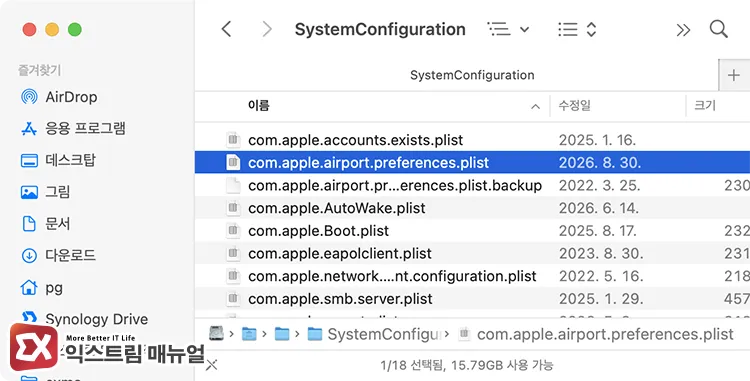The image size is (750, 381).
Task: Click the pictures sidebar icon
Action: (x=29, y=192)
